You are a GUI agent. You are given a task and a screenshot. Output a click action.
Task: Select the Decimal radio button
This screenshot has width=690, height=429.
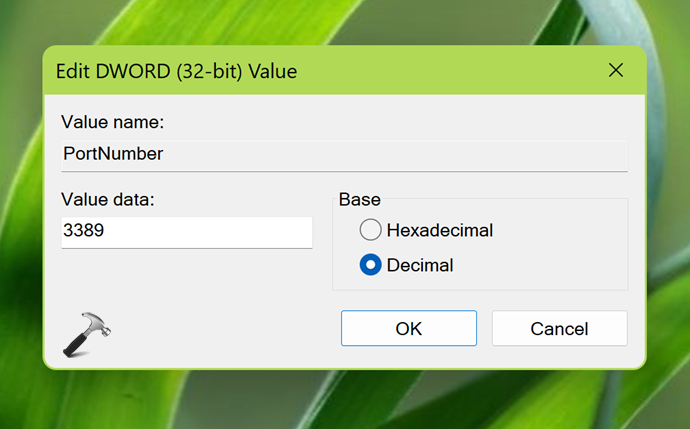pos(370,265)
